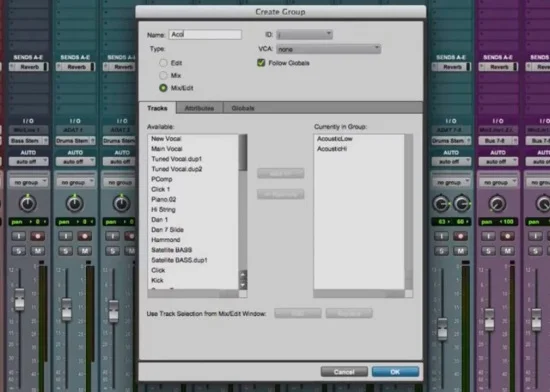Image resolution: width=550 pixels, height=392 pixels.
Task: Select AcousticHi in Currently in Group
Action: (x=332, y=149)
